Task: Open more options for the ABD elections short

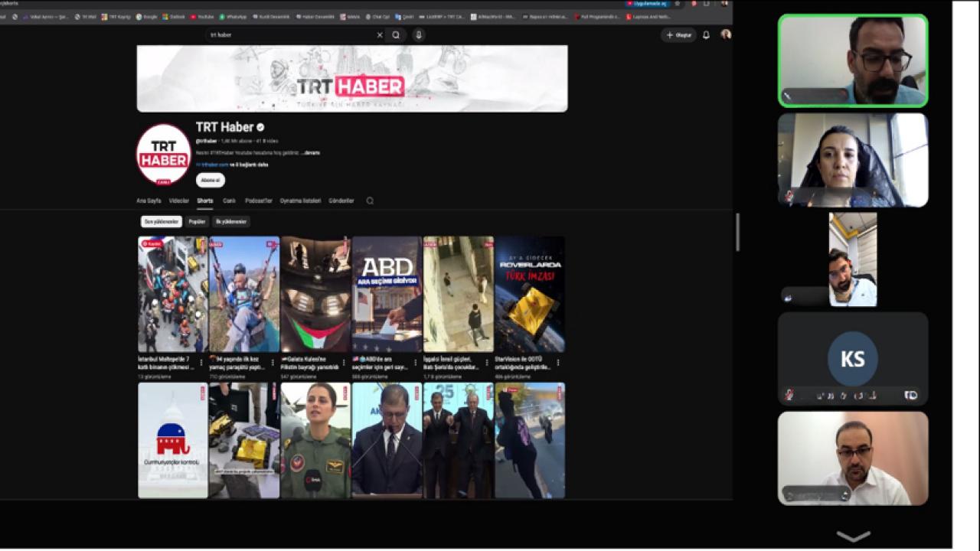Action: (415, 363)
